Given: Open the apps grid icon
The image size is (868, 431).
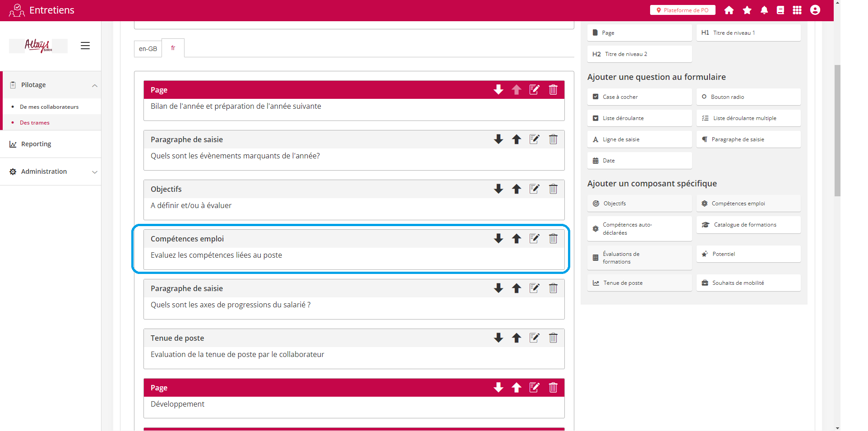Looking at the screenshot, I should 797,10.
